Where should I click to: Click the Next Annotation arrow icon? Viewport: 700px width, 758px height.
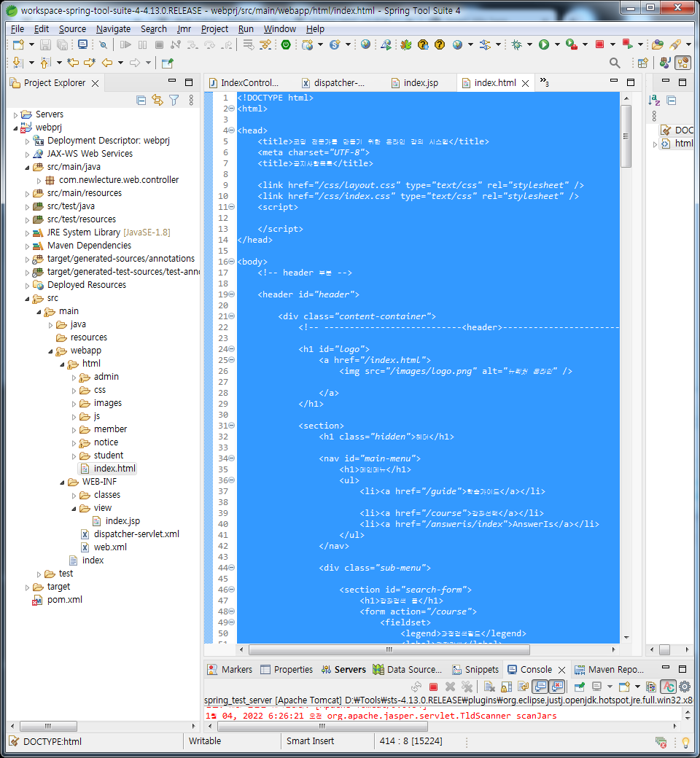18,63
